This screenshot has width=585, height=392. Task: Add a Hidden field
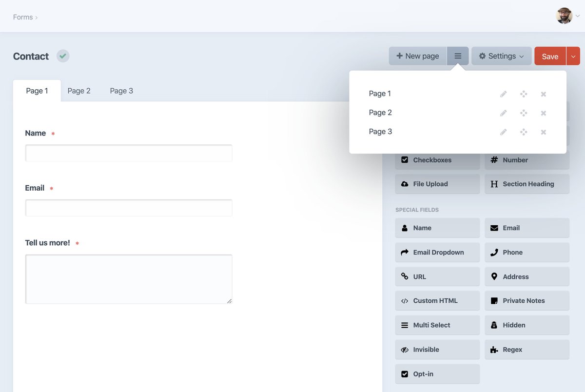pyautogui.click(x=526, y=325)
